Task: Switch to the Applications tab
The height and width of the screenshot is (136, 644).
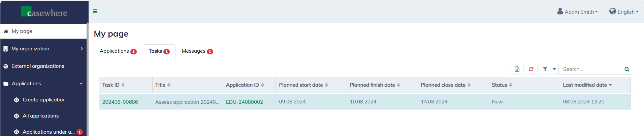Action: [118, 51]
